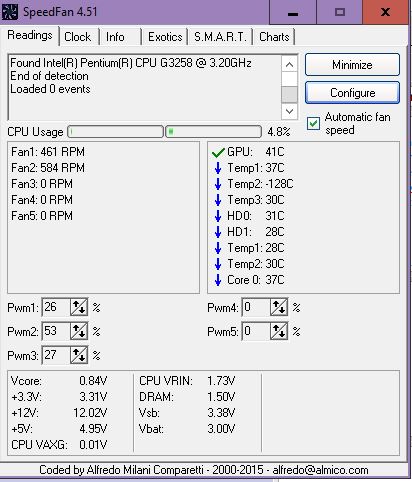Click the blue down arrow beside HD0

218,216
